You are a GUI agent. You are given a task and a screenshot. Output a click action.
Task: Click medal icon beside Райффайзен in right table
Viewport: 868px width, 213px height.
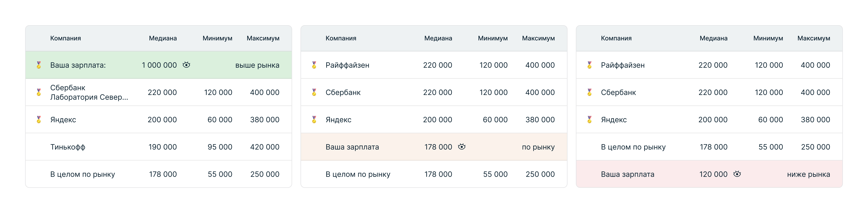pyautogui.click(x=589, y=65)
